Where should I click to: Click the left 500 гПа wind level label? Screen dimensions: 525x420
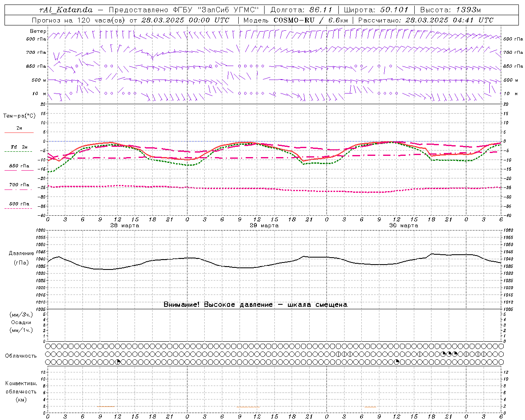click(36, 39)
